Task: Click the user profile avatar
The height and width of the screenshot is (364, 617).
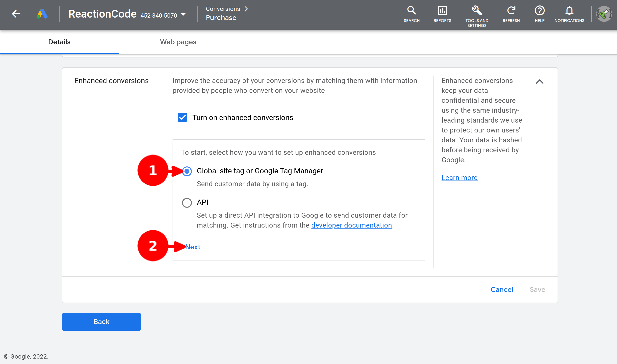Action: (x=604, y=14)
